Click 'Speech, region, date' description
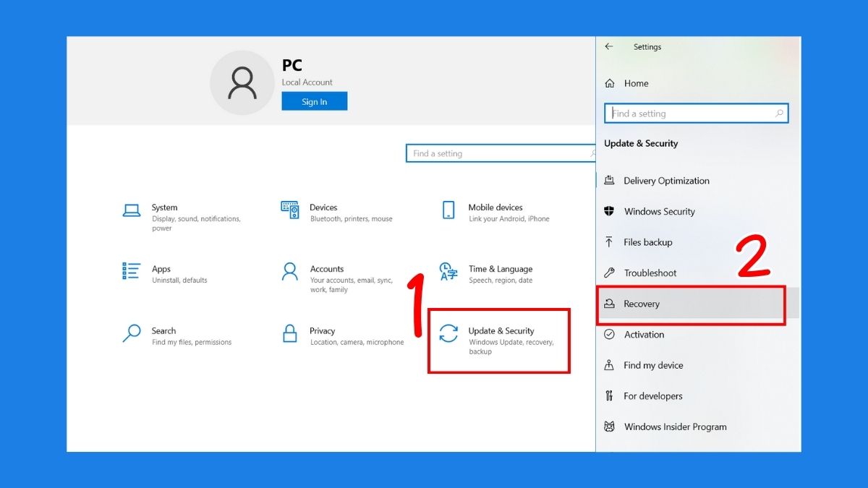Viewport: 868px width, 488px height. (501, 281)
